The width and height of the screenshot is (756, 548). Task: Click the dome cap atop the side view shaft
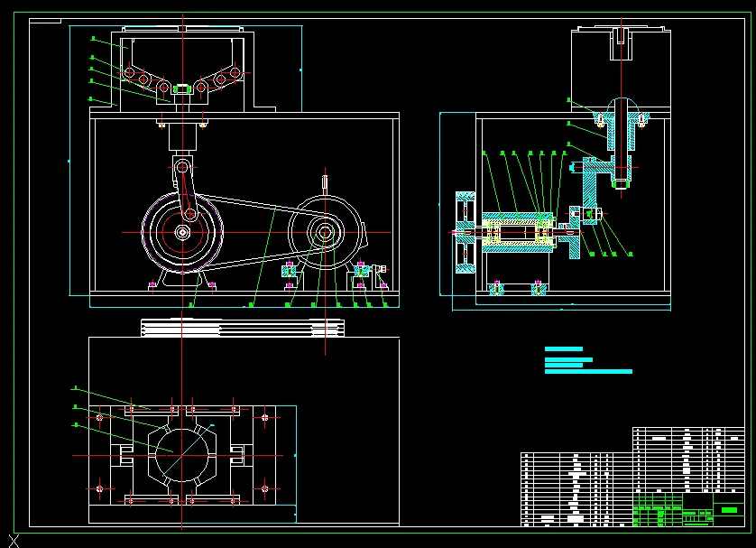pyautogui.click(x=622, y=104)
